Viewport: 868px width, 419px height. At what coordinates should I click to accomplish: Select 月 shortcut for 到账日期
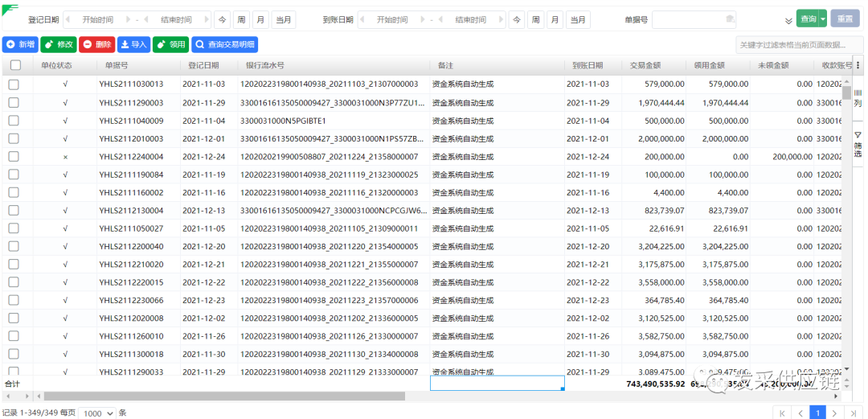pos(555,19)
